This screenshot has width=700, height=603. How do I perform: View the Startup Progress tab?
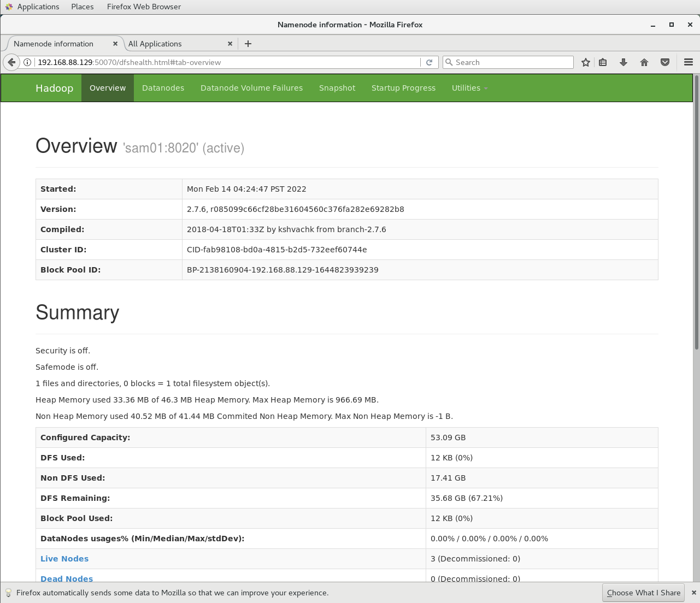click(403, 88)
